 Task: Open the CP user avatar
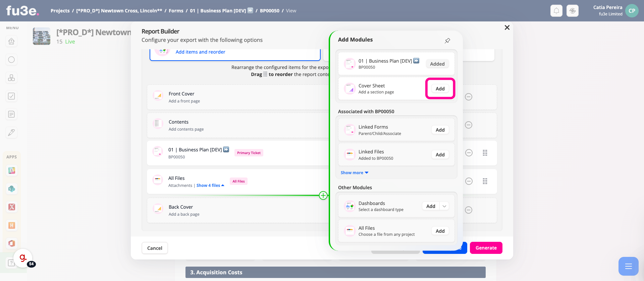[632, 11]
